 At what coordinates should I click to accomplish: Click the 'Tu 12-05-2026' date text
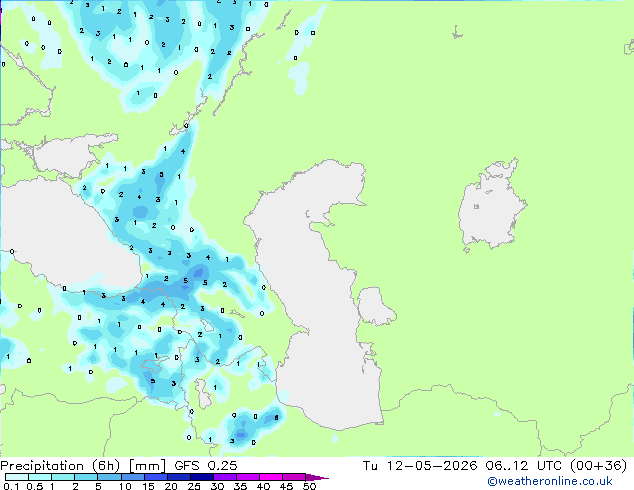pyautogui.click(x=420, y=466)
